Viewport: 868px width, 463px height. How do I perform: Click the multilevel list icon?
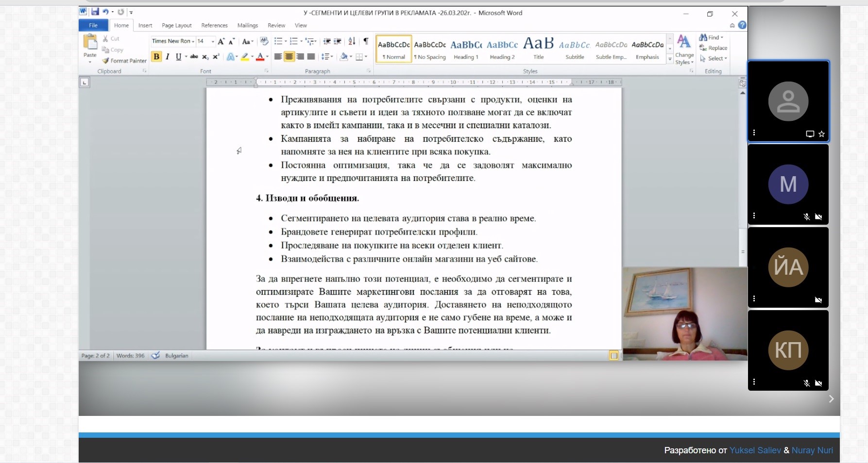[x=309, y=41]
